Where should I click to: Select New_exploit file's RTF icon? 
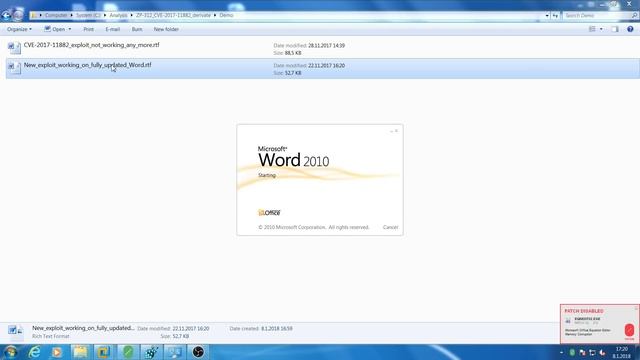(14, 68)
